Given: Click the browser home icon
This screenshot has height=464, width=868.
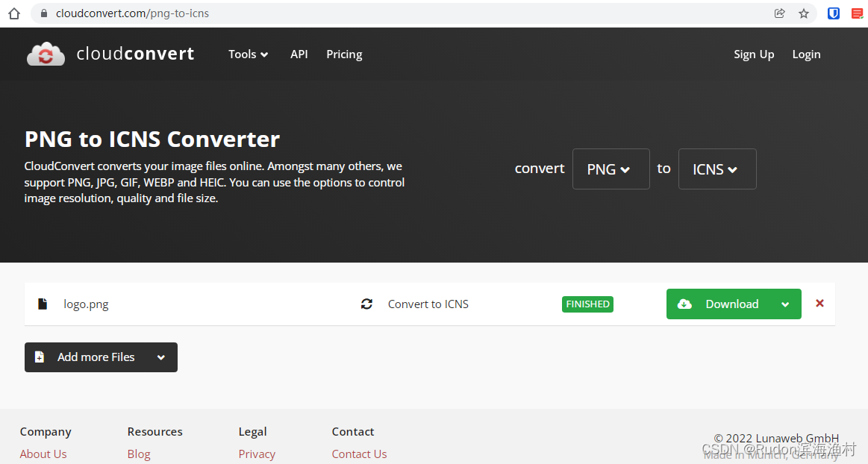Looking at the screenshot, I should (x=14, y=13).
